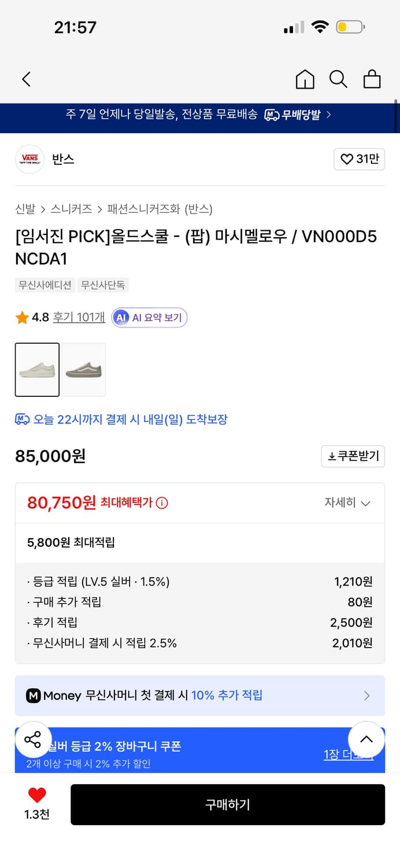The image size is (400, 868).
Task: Tap the Musinsa Money icon
Action: click(33, 696)
